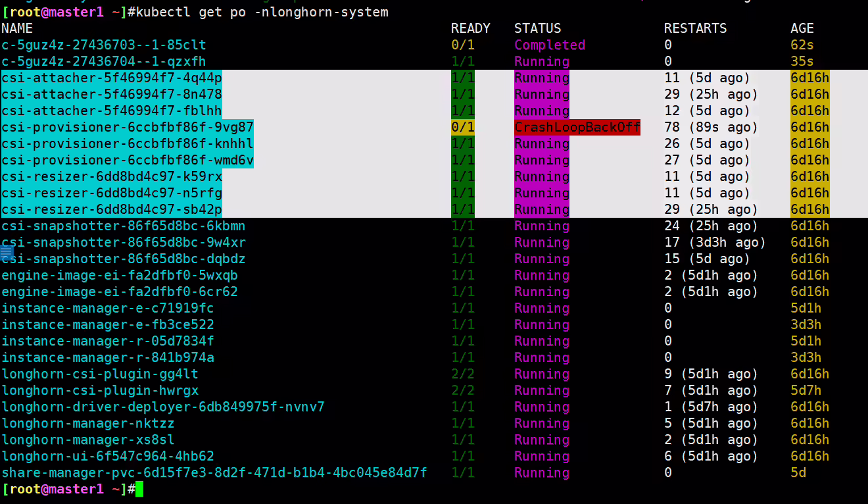The height and width of the screenshot is (504, 868).
Task: Select pod csi-snapshotter-86f65d8bc-6kbmn
Action: pos(124,226)
